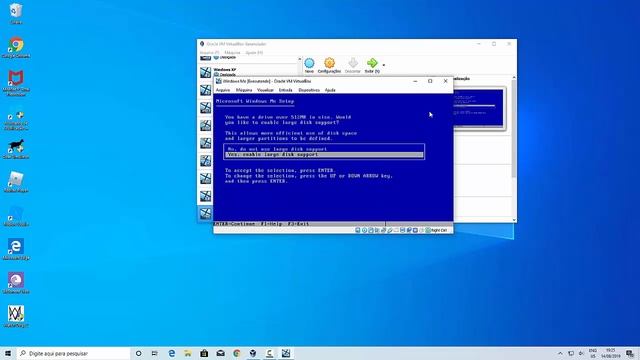Click scroll-up arrow of VM list

click(300, 60)
